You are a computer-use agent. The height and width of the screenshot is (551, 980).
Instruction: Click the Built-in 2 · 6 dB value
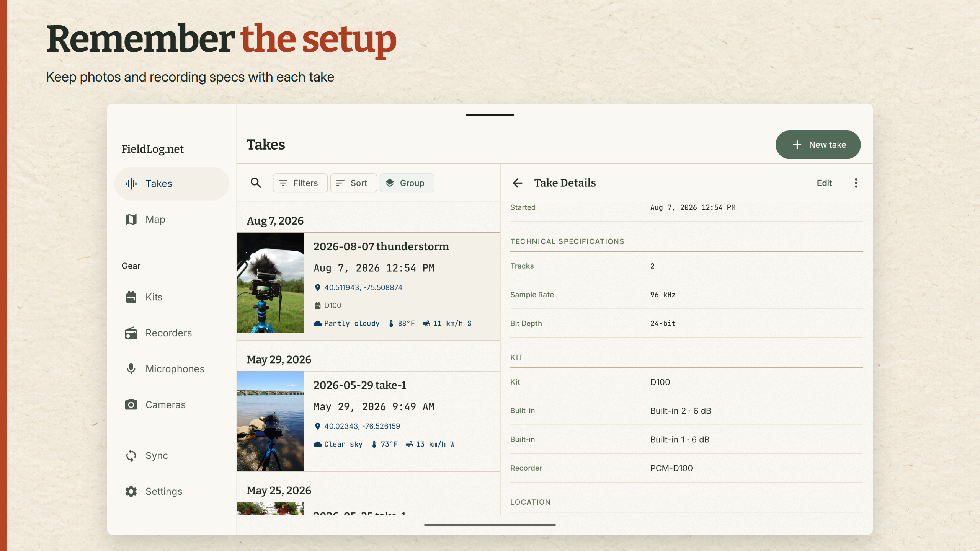[x=681, y=411]
